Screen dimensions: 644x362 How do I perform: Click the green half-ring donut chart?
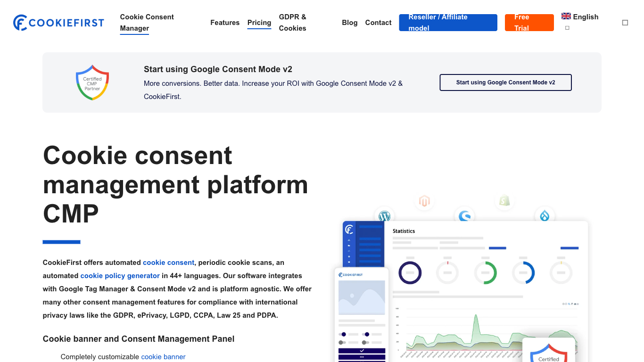(x=486, y=272)
